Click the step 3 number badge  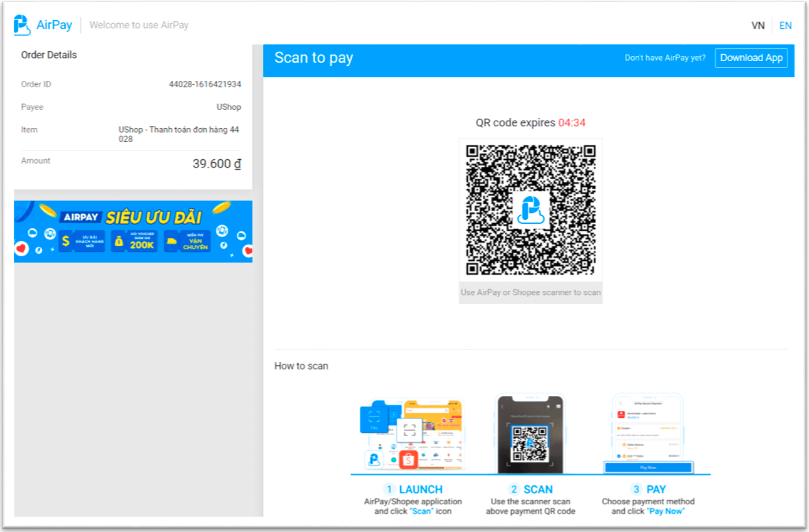(636, 489)
